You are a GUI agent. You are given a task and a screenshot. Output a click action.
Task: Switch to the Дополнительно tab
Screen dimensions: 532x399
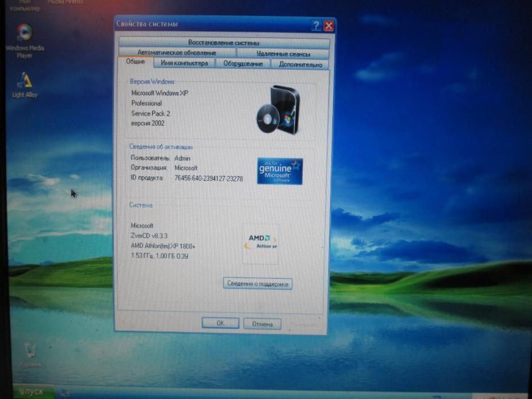pos(300,64)
